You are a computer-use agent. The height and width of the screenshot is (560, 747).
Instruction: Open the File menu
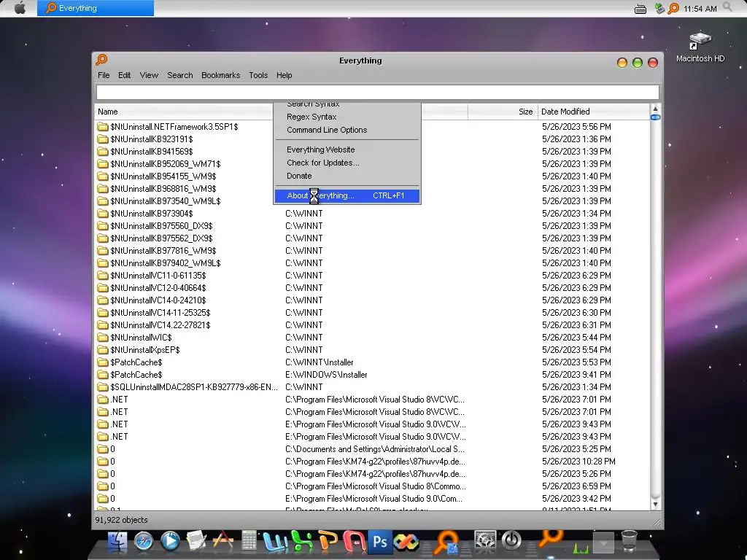(x=104, y=75)
